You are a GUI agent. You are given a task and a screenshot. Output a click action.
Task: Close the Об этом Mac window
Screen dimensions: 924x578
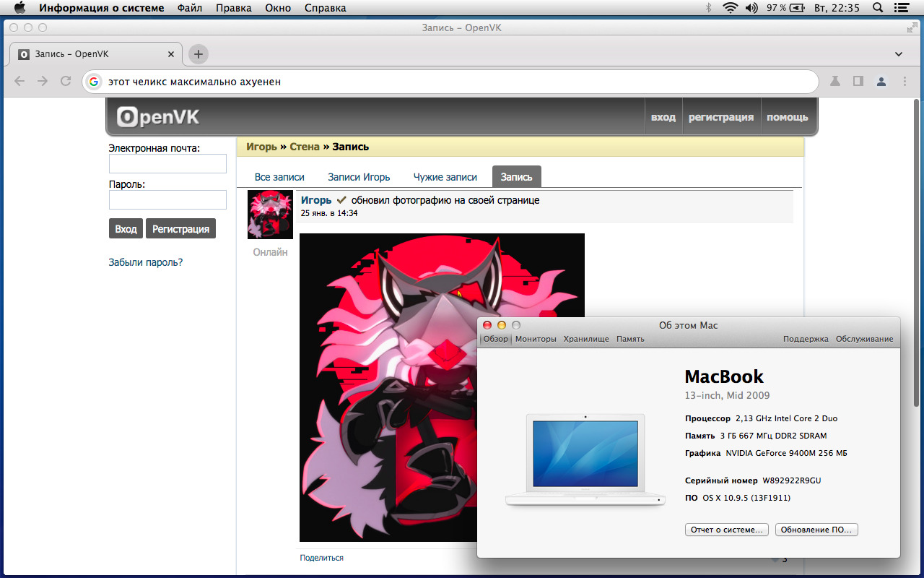487,325
